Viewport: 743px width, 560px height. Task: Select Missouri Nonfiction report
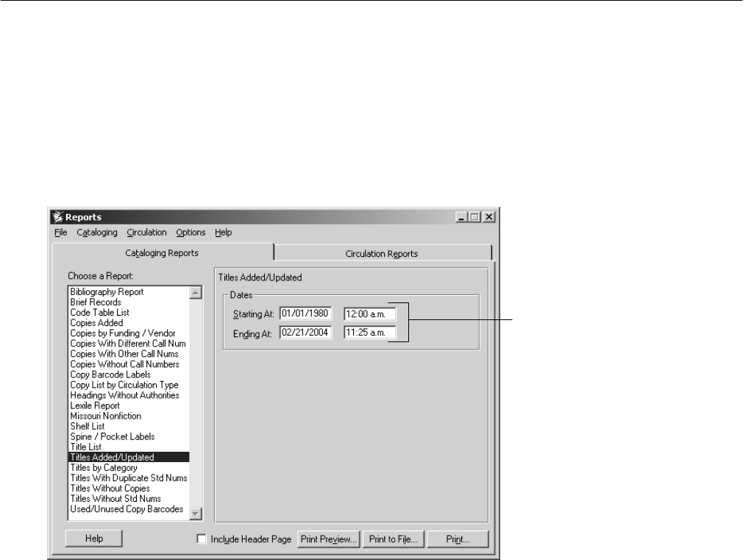[x=129, y=417]
